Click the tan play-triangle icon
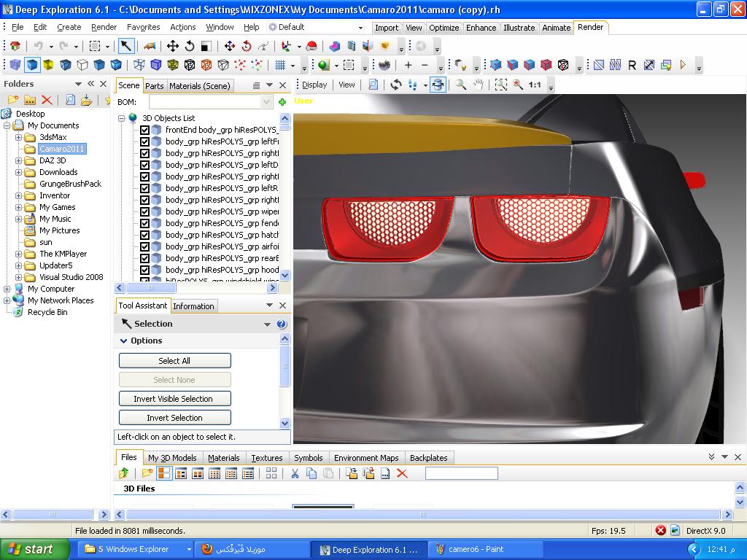The width and height of the screenshot is (747, 560). [683, 65]
